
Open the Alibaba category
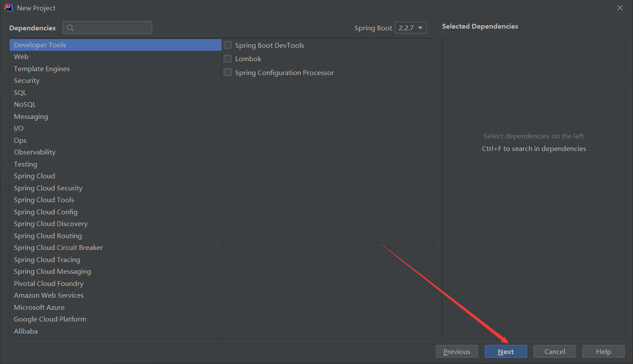tap(115, 331)
